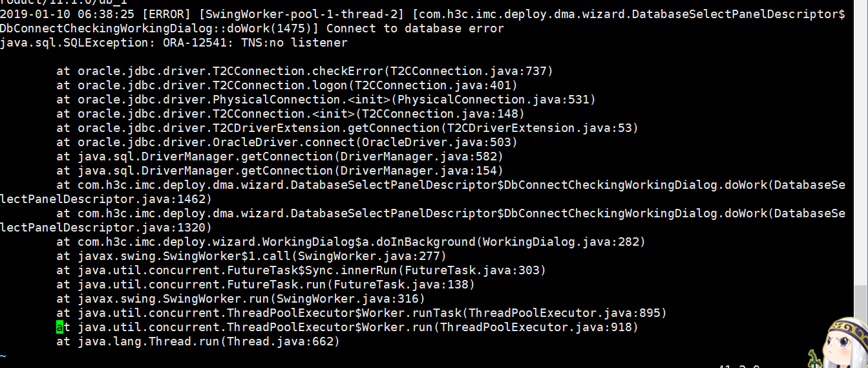This screenshot has width=868, height=368.
Task: Click the green highlighted cursor block
Action: (60, 327)
